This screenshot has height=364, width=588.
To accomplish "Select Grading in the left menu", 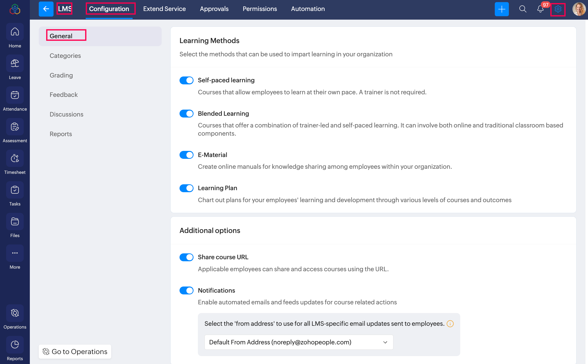I will click(x=61, y=75).
